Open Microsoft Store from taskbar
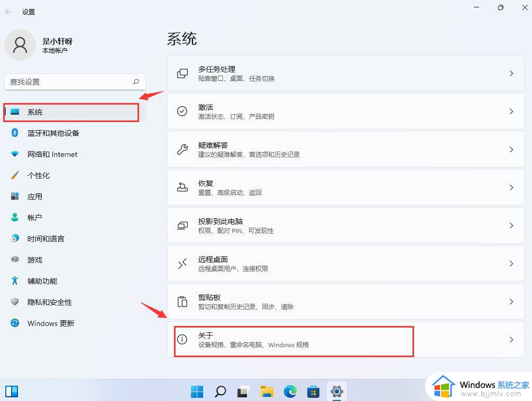This screenshot has width=532, height=401. pyautogui.click(x=313, y=391)
